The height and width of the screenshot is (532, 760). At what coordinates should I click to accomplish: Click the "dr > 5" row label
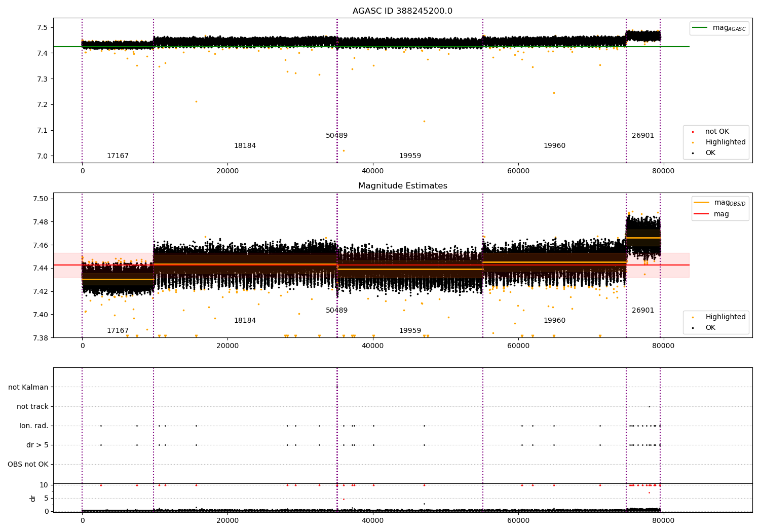tap(37, 445)
